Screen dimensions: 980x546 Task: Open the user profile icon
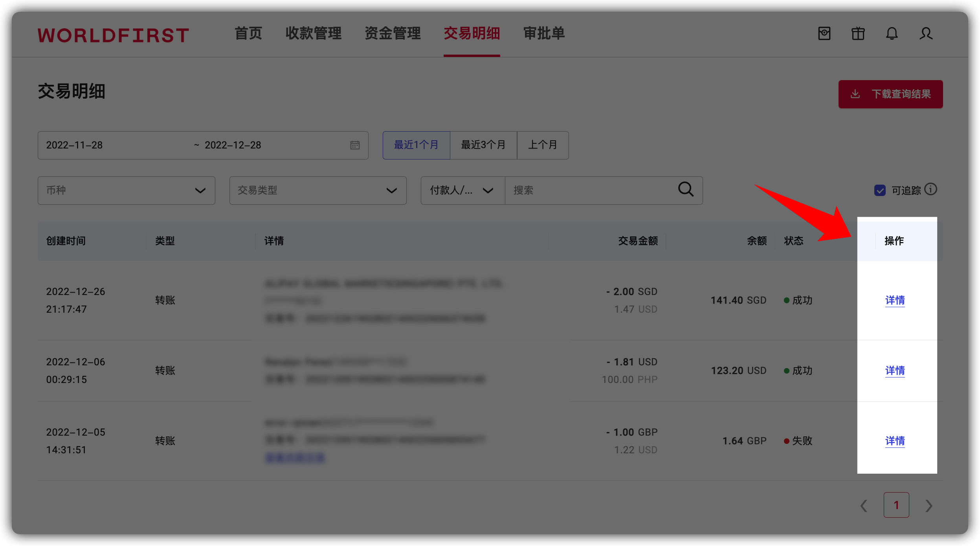tap(926, 34)
